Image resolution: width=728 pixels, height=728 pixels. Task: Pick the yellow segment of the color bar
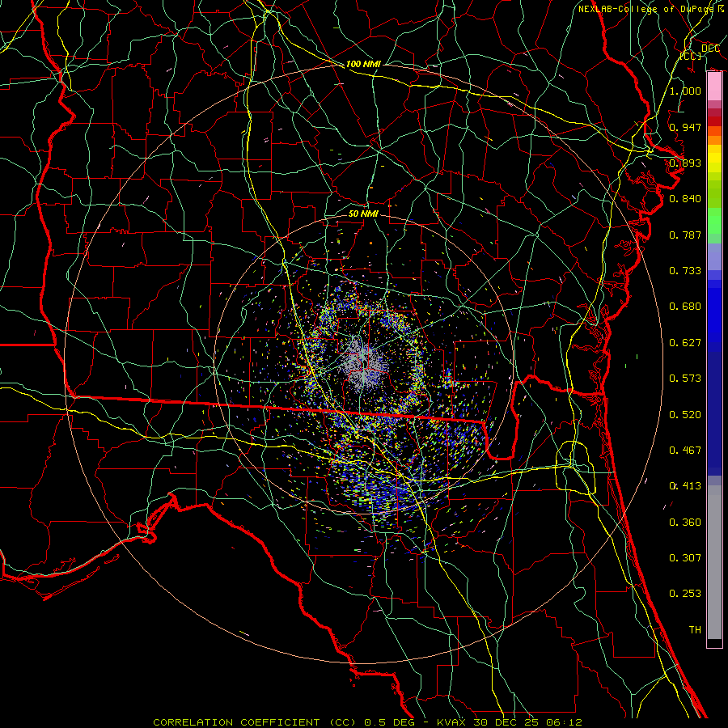[714, 159]
